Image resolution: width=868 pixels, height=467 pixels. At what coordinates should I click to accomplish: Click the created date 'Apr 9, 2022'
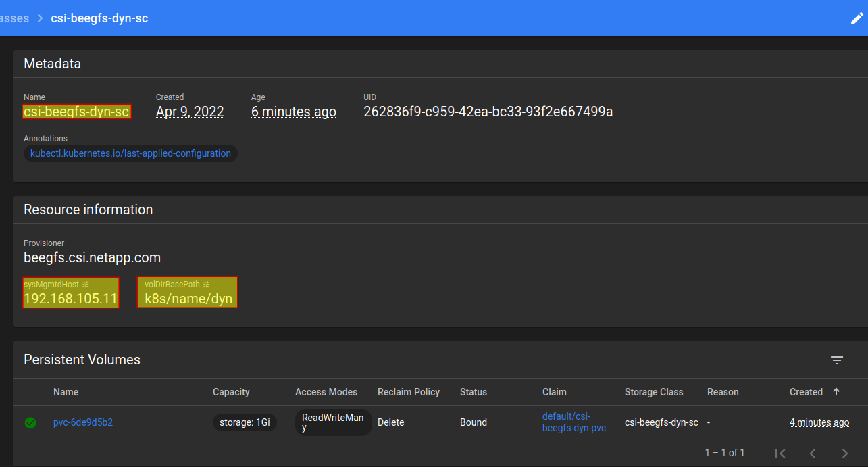(190, 112)
